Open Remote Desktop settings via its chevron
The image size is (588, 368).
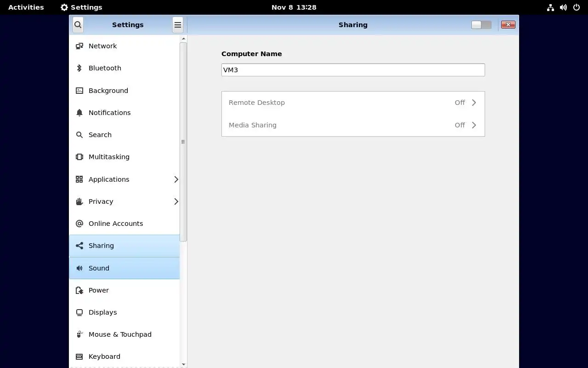click(x=474, y=103)
